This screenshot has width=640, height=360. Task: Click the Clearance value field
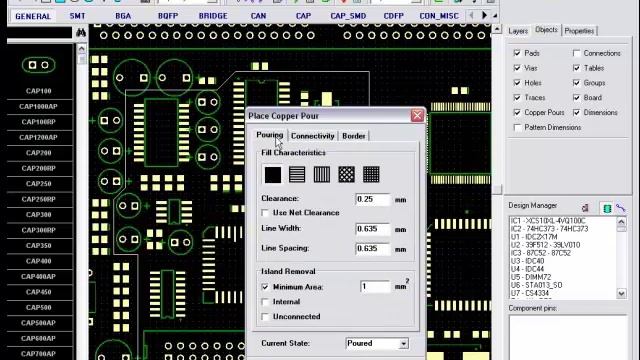point(373,200)
